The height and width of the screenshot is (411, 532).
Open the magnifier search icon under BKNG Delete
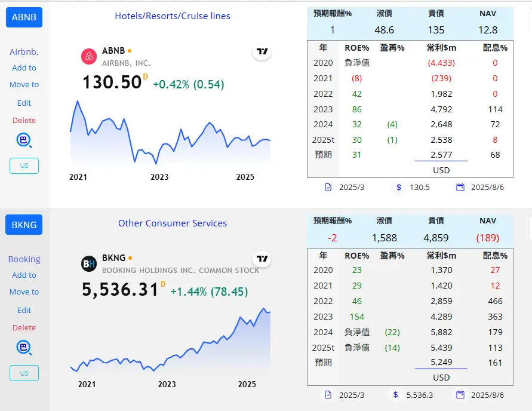[x=24, y=348]
